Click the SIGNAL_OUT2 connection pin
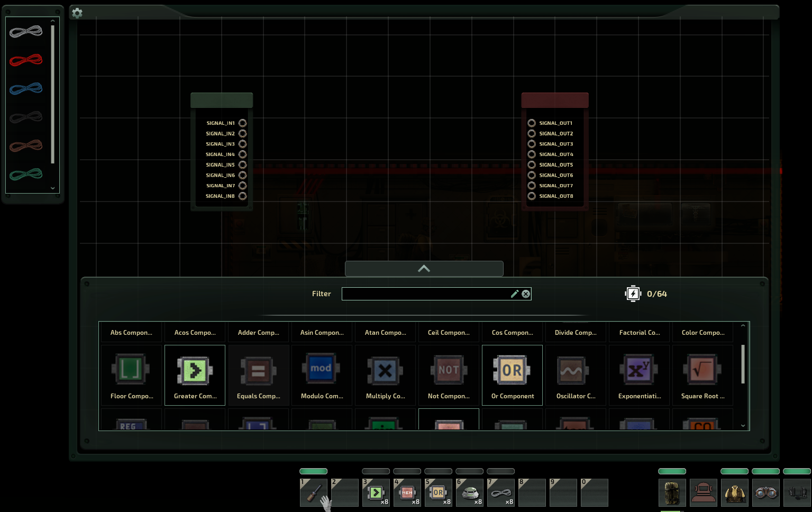 point(532,134)
